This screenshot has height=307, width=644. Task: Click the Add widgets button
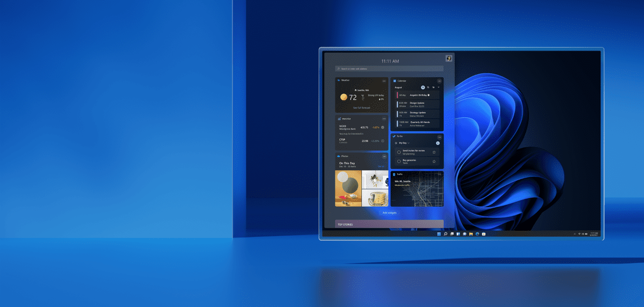389,213
